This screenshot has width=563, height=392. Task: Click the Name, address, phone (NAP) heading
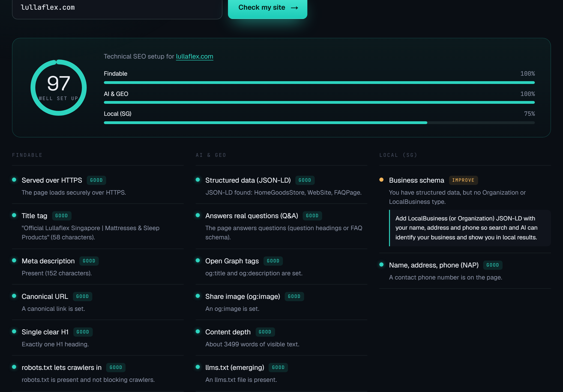434,265
